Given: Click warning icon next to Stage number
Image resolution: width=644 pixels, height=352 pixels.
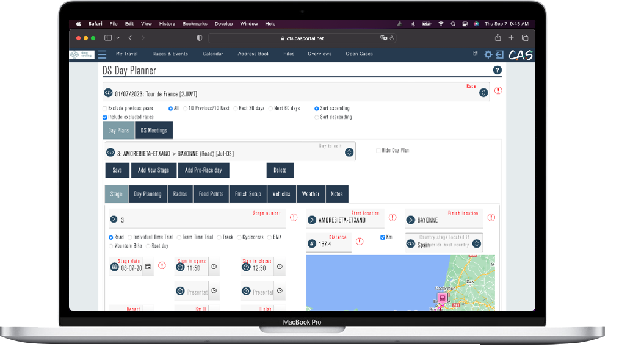Looking at the screenshot, I should coord(294,217).
